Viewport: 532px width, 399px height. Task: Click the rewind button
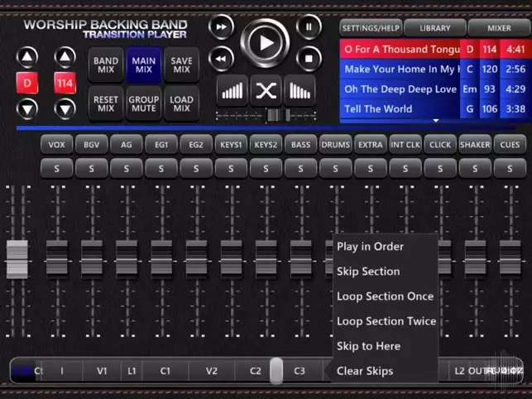(x=221, y=59)
